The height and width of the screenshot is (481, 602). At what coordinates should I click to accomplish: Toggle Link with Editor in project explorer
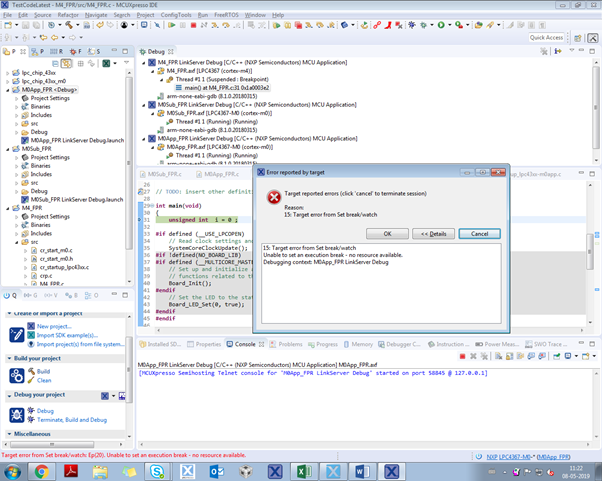[x=67, y=63]
